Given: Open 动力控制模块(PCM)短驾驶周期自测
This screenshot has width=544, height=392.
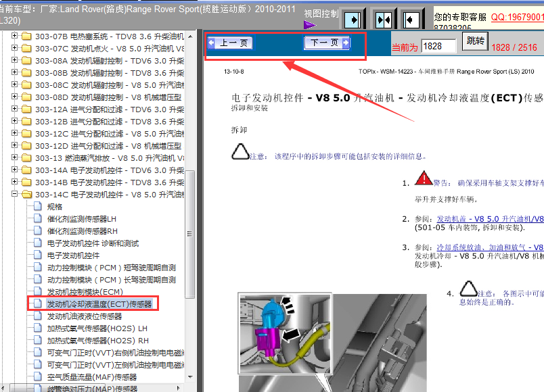Looking at the screenshot, I should 112,268.
